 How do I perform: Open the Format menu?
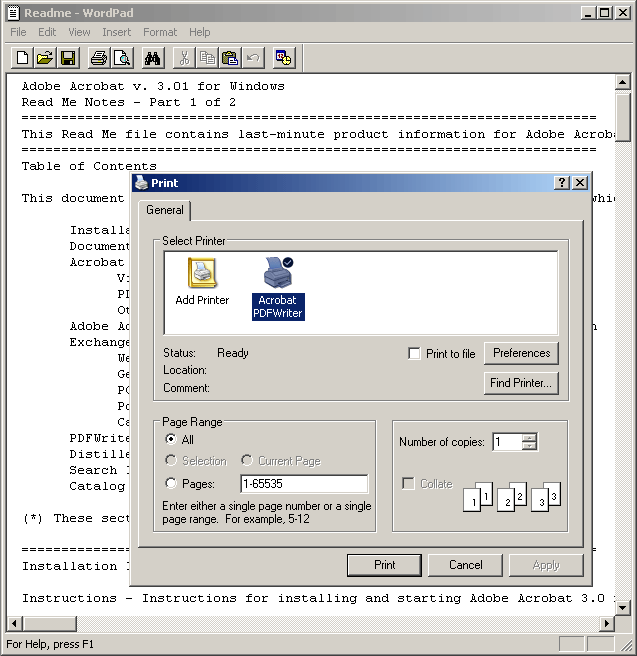pyautogui.click(x=160, y=32)
